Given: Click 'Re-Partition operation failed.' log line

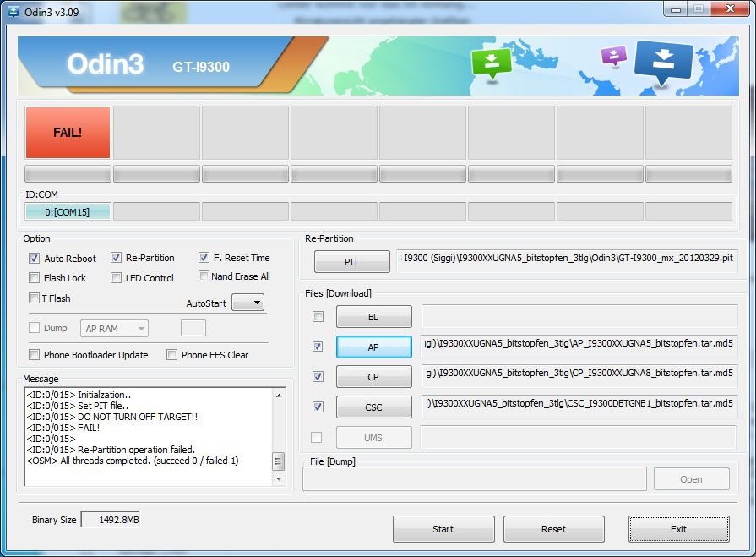Looking at the screenshot, I should click(x=111, y=450).
